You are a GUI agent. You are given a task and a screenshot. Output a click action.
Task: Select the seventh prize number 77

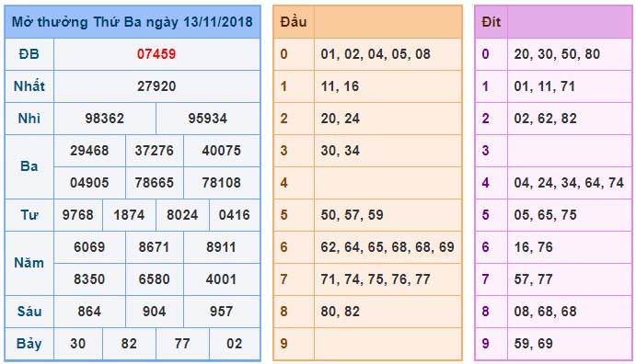[x=182, y=344]
